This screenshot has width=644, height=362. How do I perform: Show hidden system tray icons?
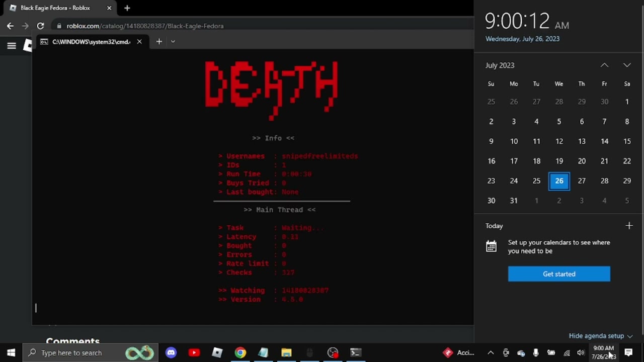pos(491,353)
